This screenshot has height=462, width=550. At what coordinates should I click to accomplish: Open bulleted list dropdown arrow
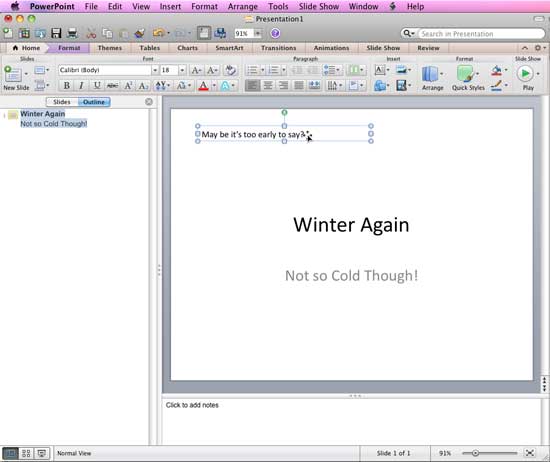pos(262,70)
